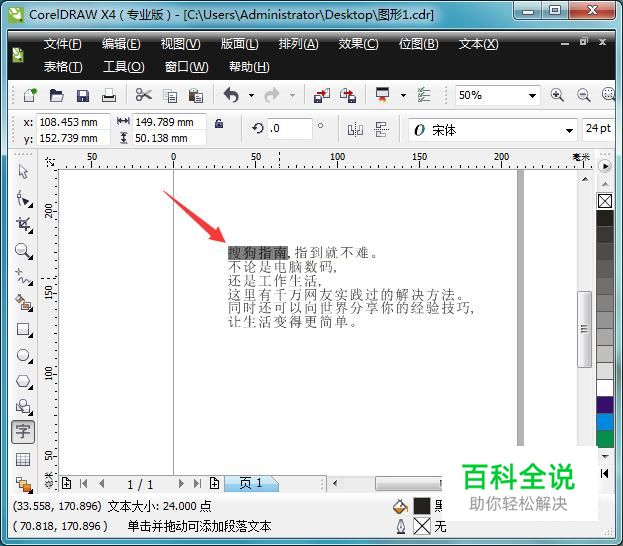Undo the last action
The image size is (623, 546).
tap(232, 95)
